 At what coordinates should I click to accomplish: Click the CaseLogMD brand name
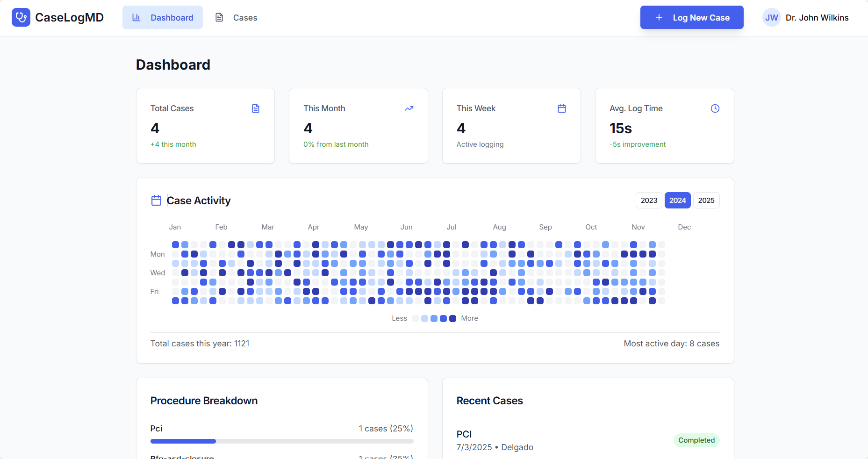coord(69,18)
